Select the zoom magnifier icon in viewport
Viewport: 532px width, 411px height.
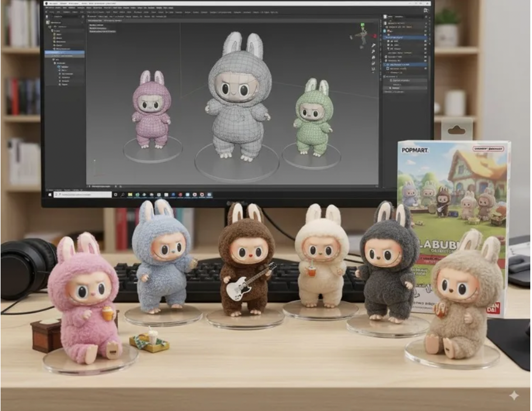(x=373, y=51)
